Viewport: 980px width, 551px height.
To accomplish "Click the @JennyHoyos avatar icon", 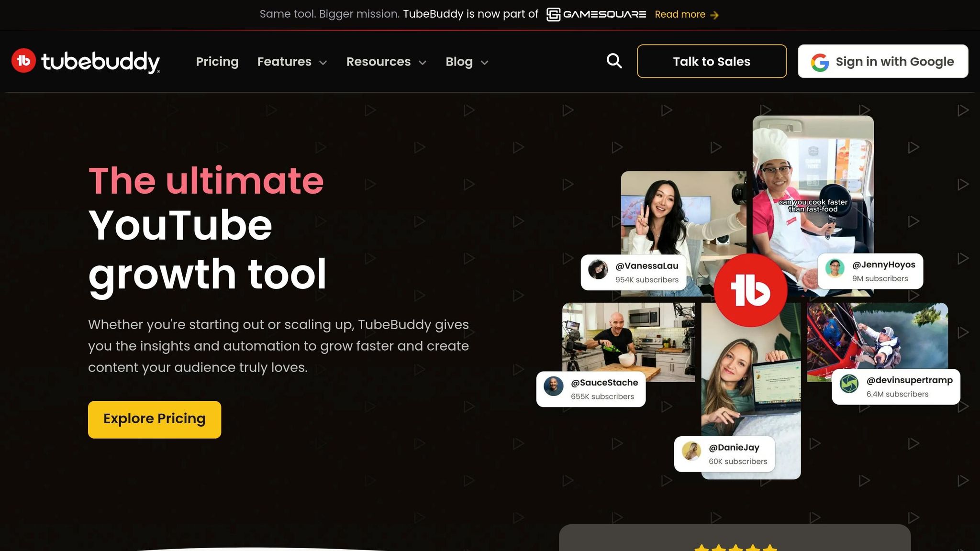I will coord(835,268).
